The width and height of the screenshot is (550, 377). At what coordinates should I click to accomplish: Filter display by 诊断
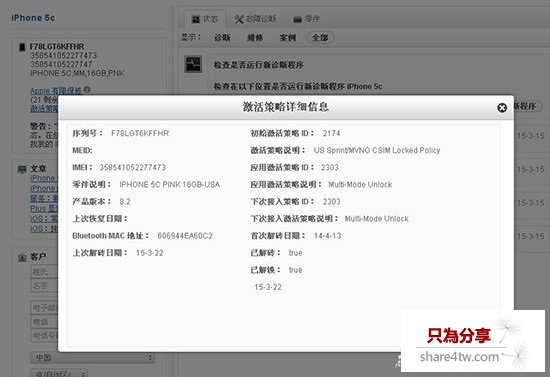click(x=222, y=38)
